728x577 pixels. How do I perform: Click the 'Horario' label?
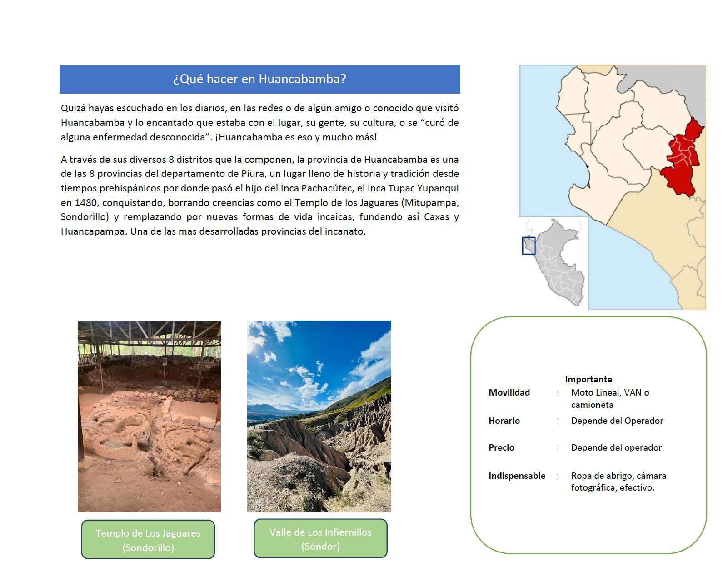point(504,421)
